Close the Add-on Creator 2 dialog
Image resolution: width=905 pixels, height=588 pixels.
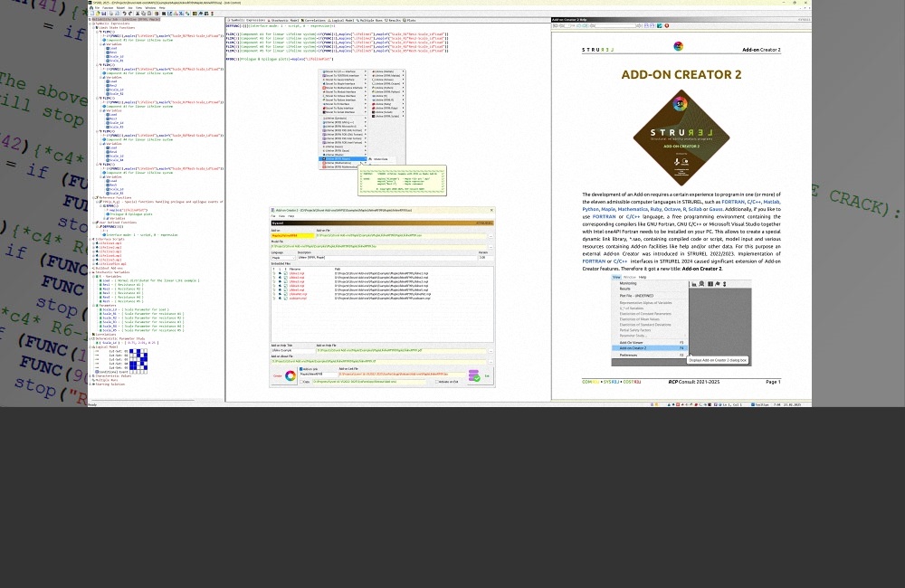491,211
